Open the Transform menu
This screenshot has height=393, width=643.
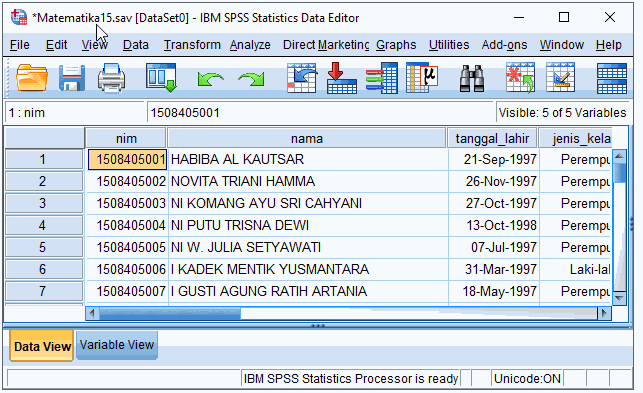pyautogui.click(x=192, y=44)
